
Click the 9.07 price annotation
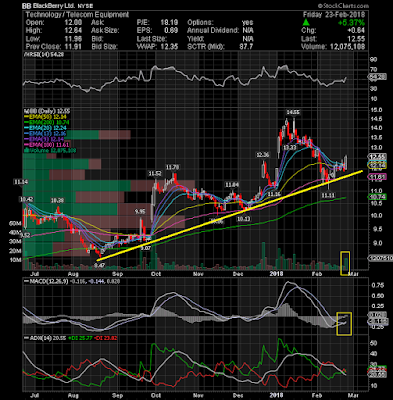146,248
